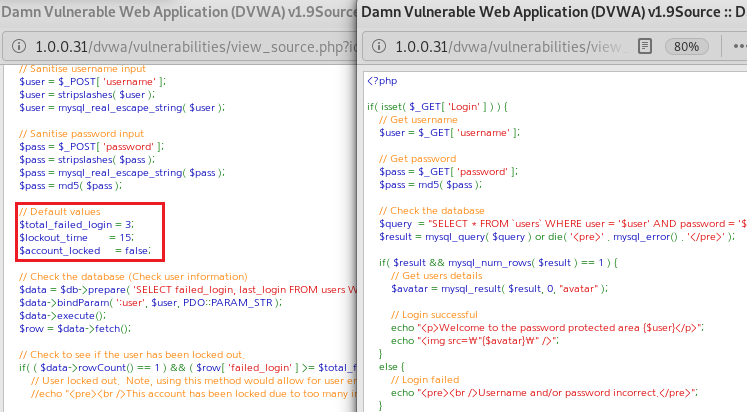
Task: Toggle reader view icon in right window
Action: (645, 46)
